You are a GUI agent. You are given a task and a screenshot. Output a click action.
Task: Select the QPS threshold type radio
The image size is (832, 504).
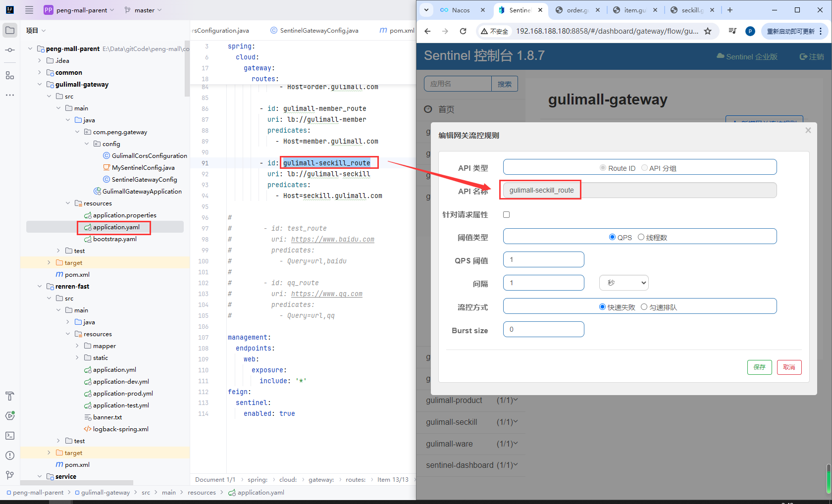coord(612,237)
